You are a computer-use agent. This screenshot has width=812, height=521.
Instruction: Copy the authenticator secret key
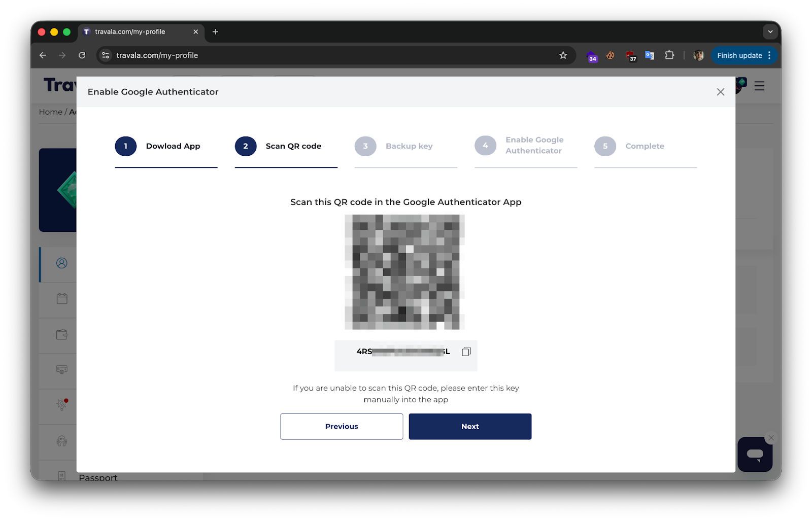[465, 351]
